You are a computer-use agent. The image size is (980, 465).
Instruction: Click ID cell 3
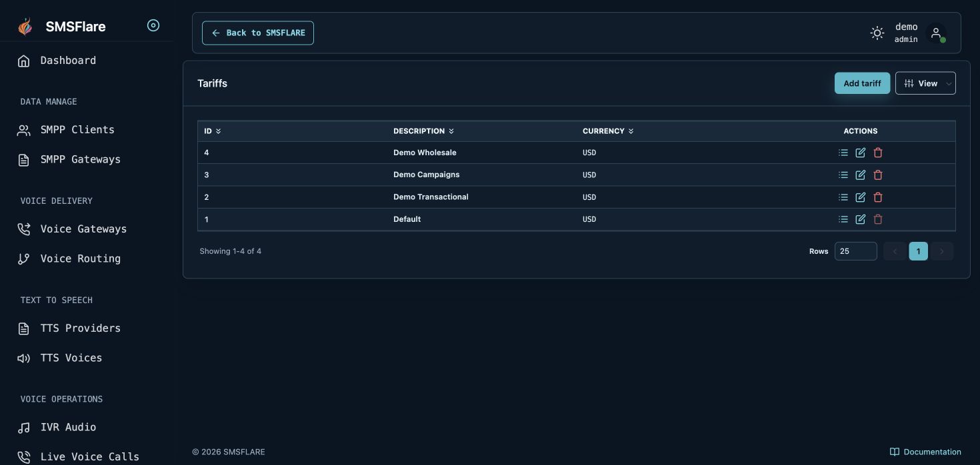click(207, 175)
